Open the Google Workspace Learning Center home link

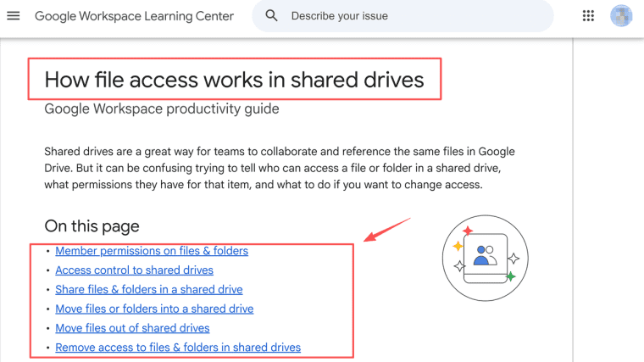coord(134,16)
